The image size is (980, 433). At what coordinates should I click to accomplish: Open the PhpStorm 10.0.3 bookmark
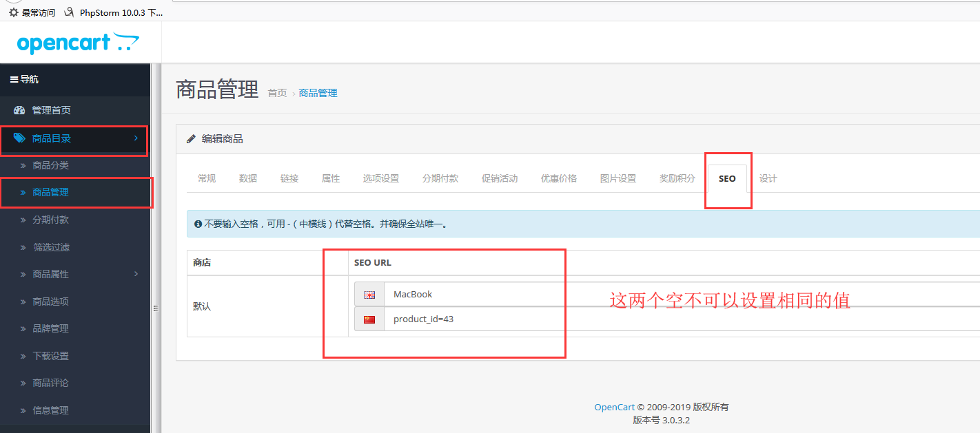pos(114,12)
